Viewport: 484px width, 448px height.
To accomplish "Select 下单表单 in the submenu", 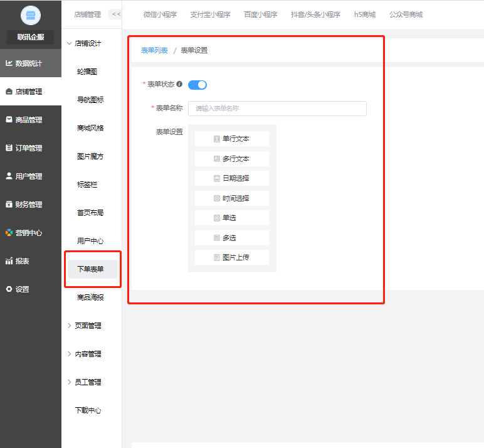I will (93, 269).
